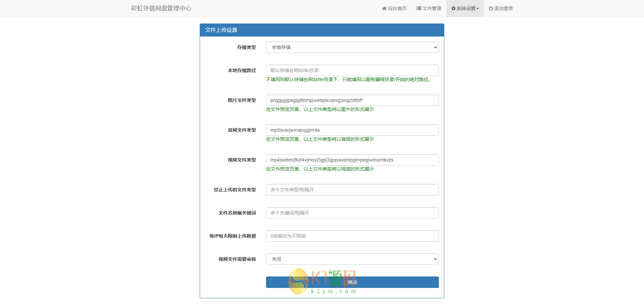Focus the 本地存储路径 input field
644x305 pixels.
tap(352, 70)
